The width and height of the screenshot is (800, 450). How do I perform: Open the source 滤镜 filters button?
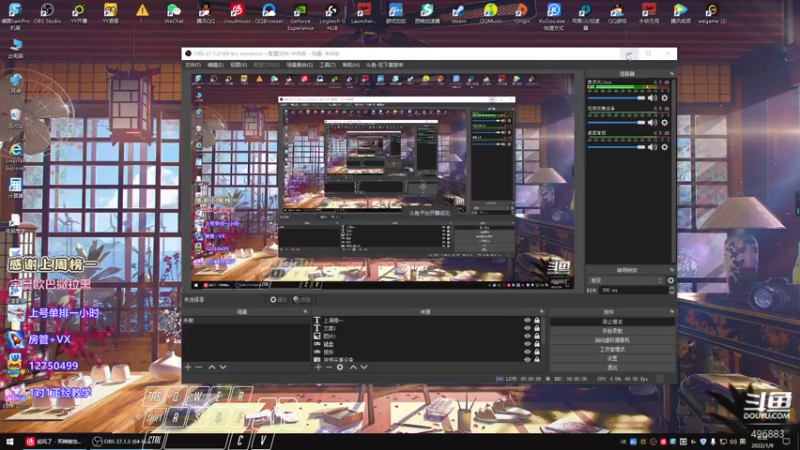pyautogui.click(x=302, y=299)
